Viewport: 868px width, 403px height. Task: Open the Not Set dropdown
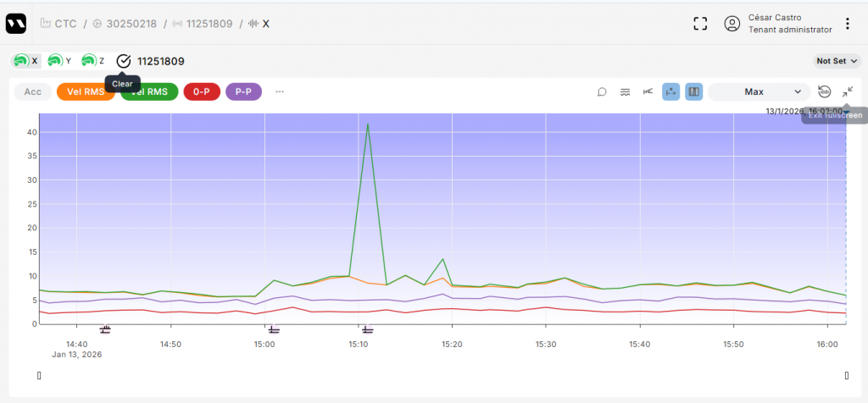(x=835, y=61)
